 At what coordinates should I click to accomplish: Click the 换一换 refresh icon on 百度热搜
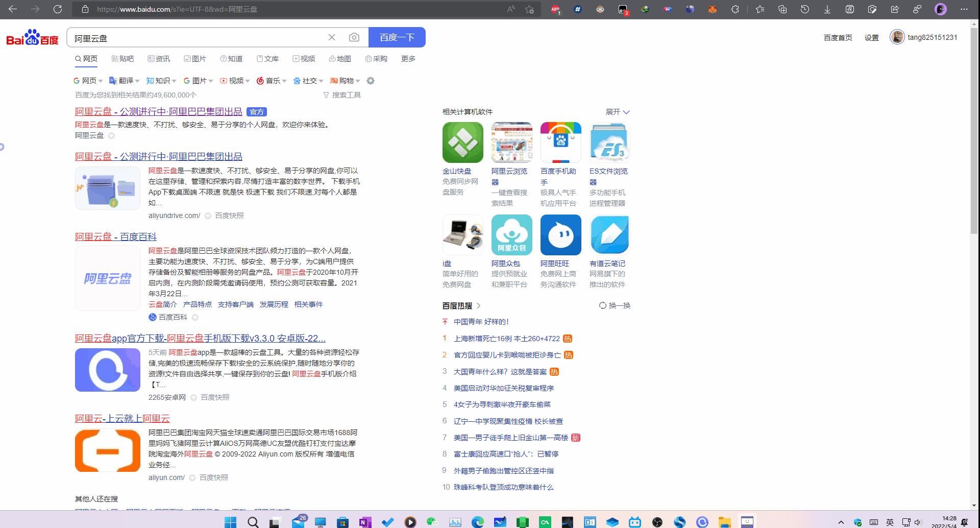coord(603,305)
